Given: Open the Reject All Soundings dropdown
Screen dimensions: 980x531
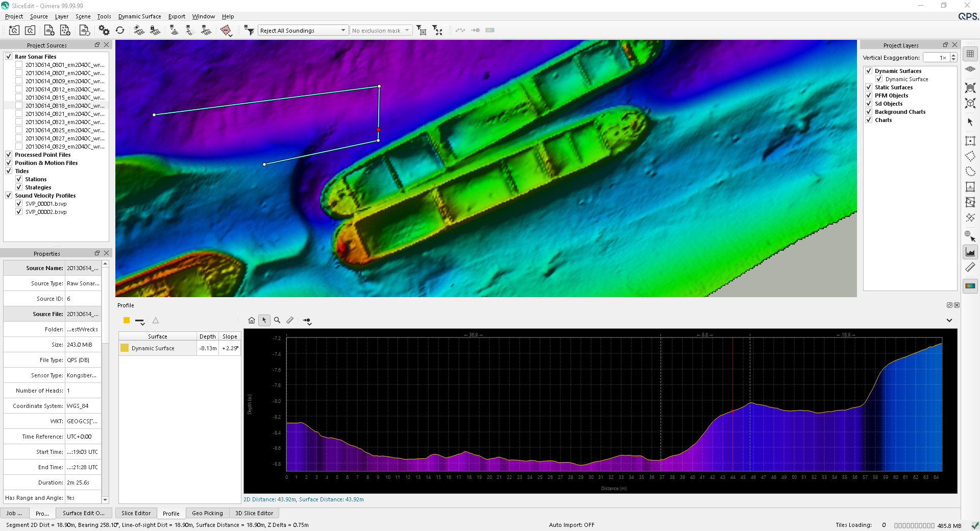Looking at the screenshot, I should pyautogui.click(x=343, y=31).
